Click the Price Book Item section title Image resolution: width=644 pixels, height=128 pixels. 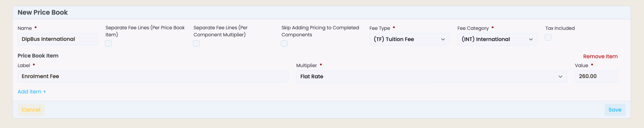coord(38,56)
